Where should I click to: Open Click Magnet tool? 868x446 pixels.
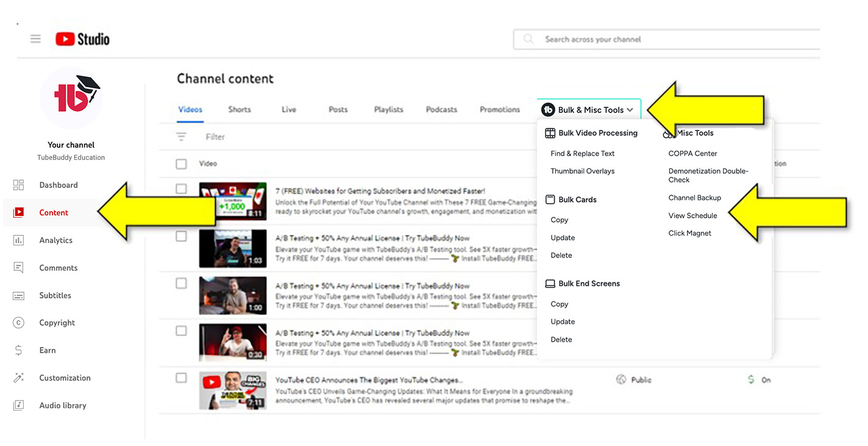[x=690, y=234]
